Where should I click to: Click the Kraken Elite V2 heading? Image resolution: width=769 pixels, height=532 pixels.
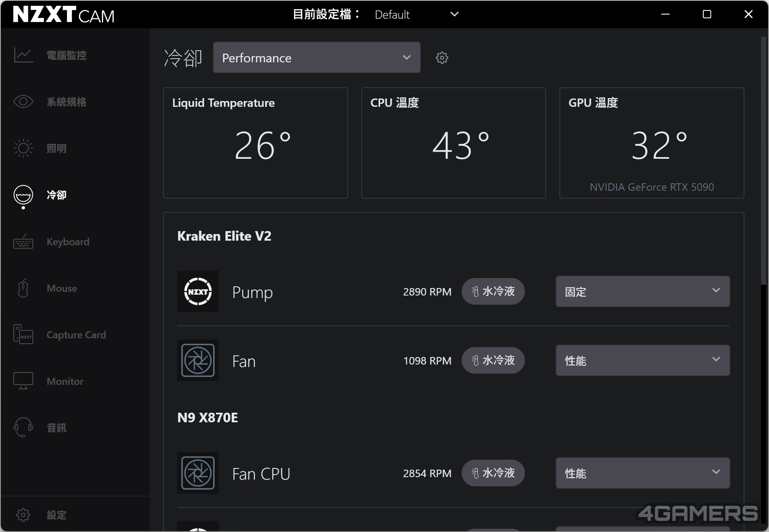[x=224, y=236]
